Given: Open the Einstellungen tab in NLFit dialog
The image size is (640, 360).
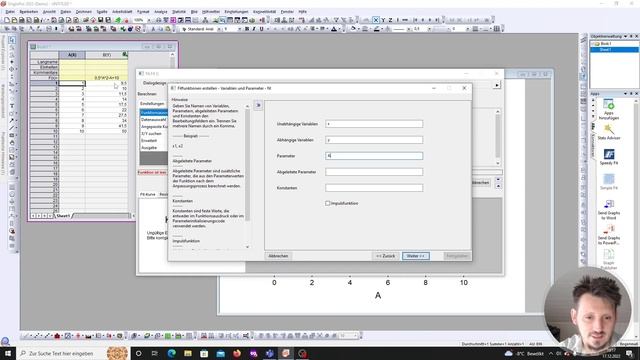Looking at the screenshot, I should 152,104.
